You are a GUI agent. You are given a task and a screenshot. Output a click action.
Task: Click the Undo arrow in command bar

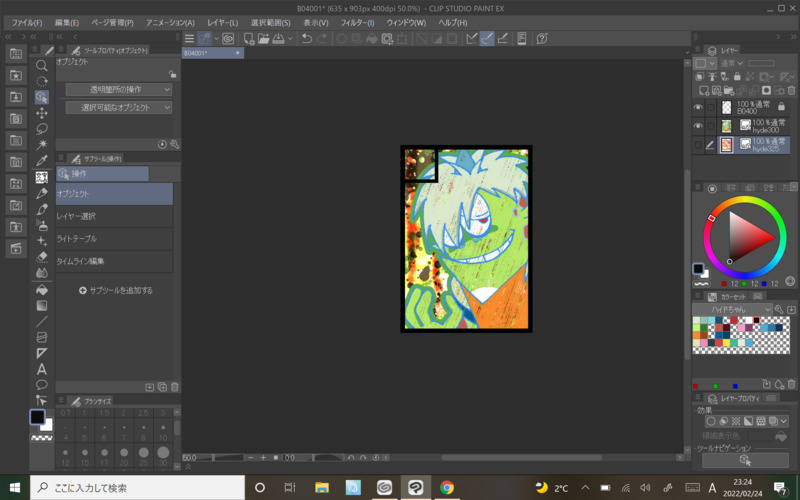coord(307,39)
